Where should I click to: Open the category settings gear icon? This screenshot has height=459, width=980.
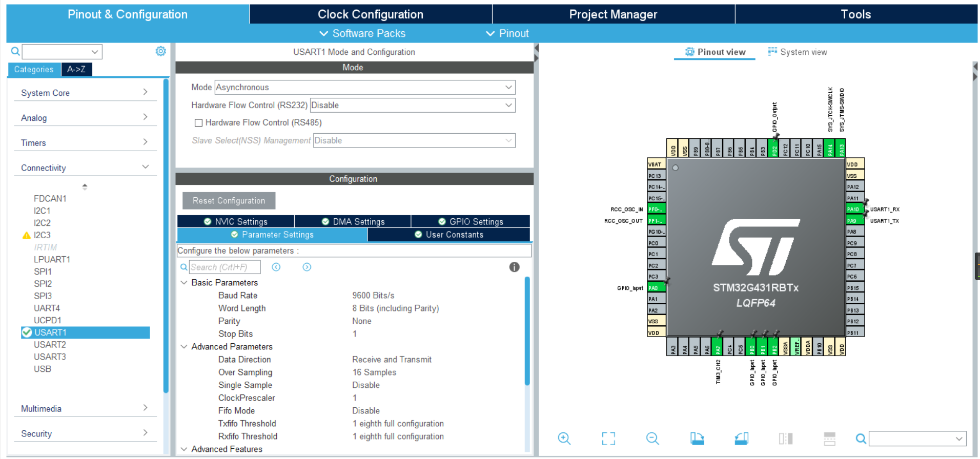160,51
